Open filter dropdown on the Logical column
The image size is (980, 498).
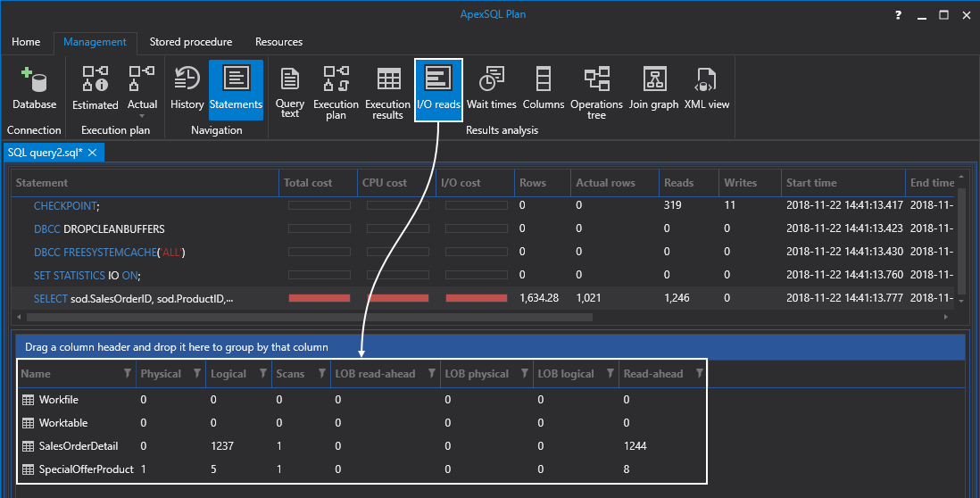[x=264, y=374]
